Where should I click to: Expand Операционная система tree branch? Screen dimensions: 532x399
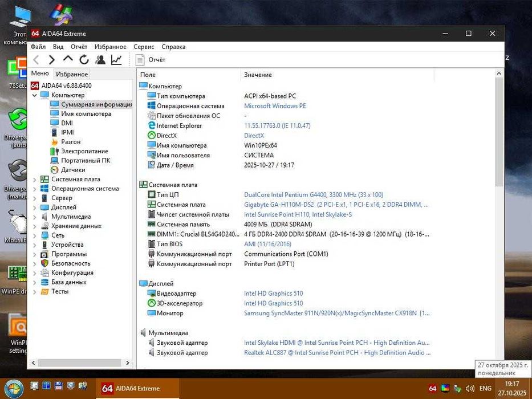[34, 189]
